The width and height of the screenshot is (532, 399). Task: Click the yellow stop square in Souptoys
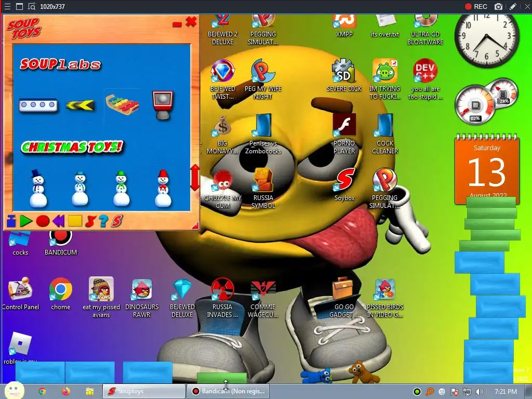click(x=75, y=221)
